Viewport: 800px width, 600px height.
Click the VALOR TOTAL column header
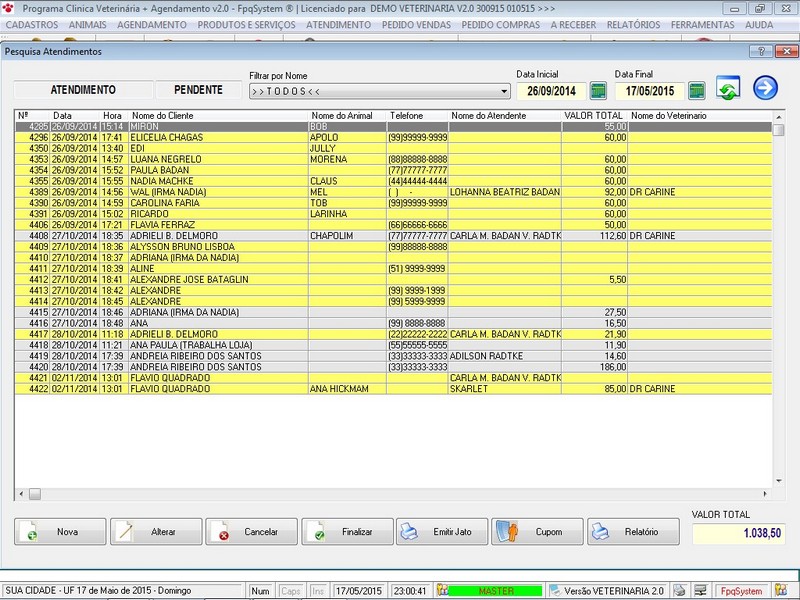pyautogui.click(x=594, y=116)
